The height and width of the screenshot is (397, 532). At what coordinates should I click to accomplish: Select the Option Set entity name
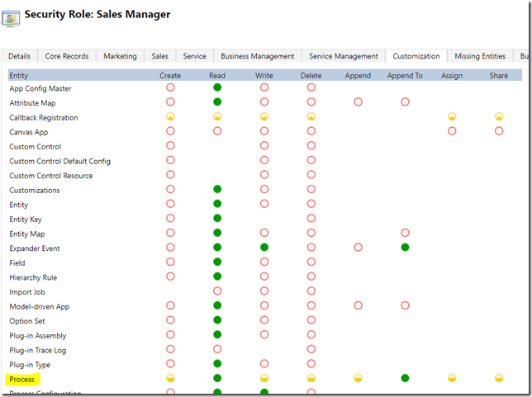pos(27,321)
